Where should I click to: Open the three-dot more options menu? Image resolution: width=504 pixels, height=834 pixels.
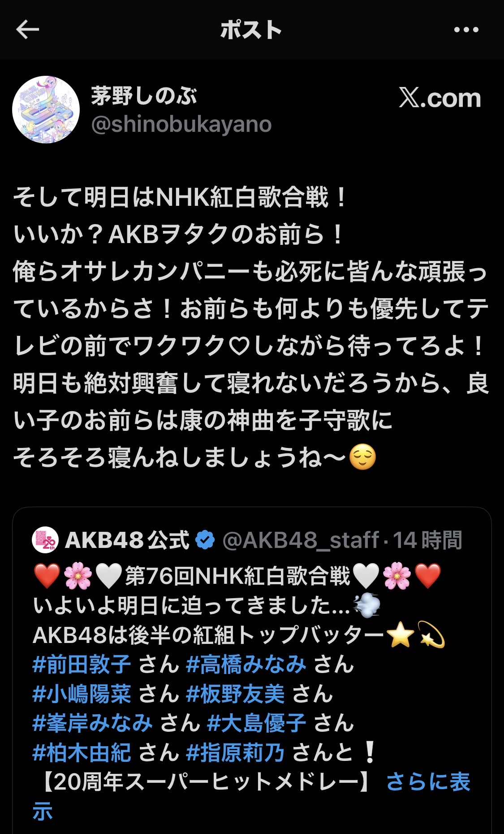[x=466, y=30]
